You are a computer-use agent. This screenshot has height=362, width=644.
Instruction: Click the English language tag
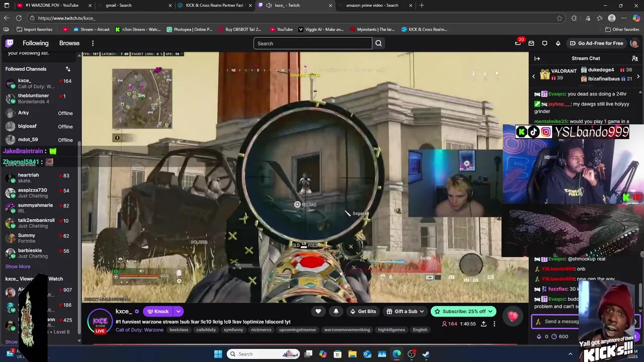[x=420, y=330]
